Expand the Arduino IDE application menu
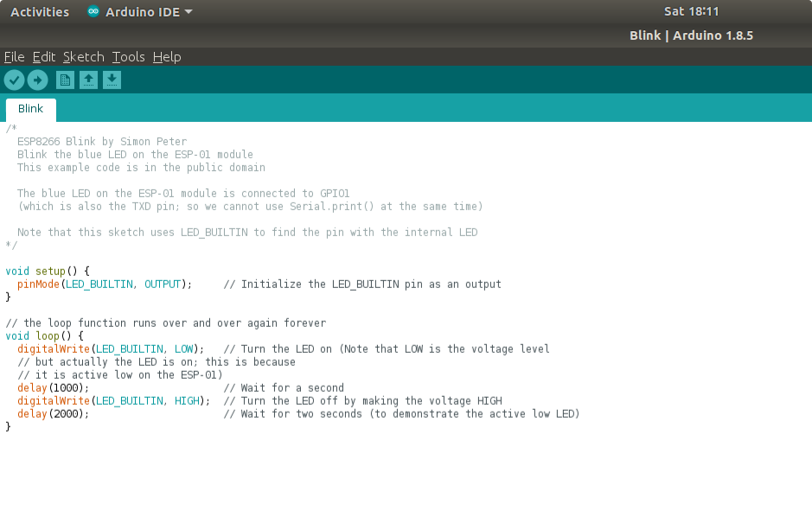 [x=140, y=12]
